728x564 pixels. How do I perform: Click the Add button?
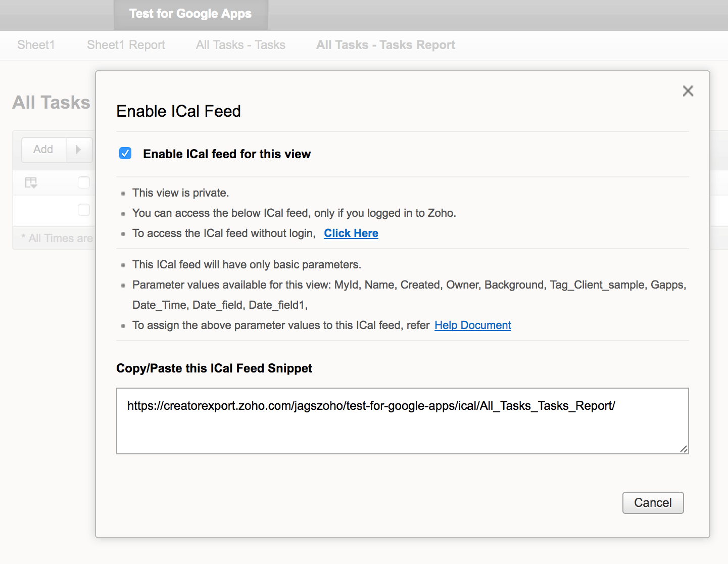pyautogui.click(x=43, y=150)
